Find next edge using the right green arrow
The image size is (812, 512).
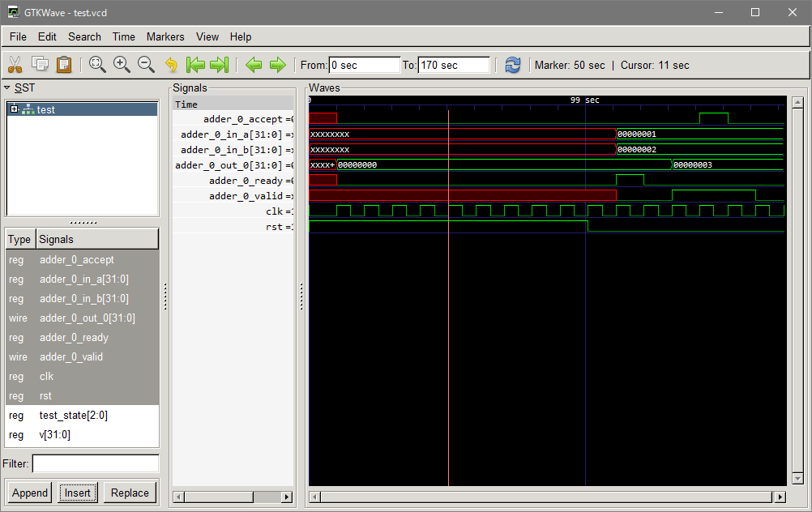(278, 65)
